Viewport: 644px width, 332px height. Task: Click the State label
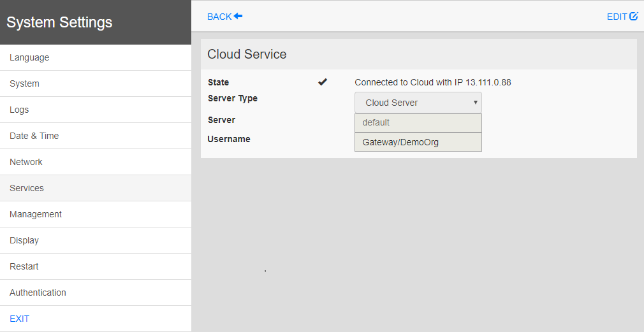coord(219,82)
